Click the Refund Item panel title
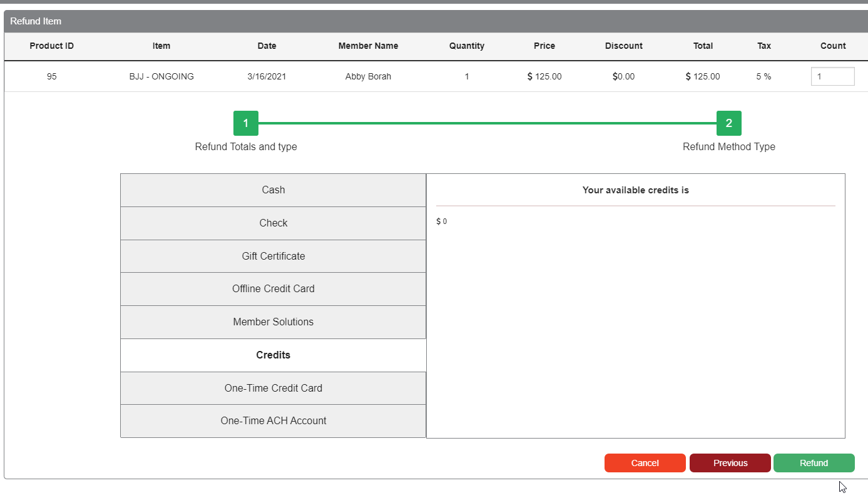 (x=36, y=21)
